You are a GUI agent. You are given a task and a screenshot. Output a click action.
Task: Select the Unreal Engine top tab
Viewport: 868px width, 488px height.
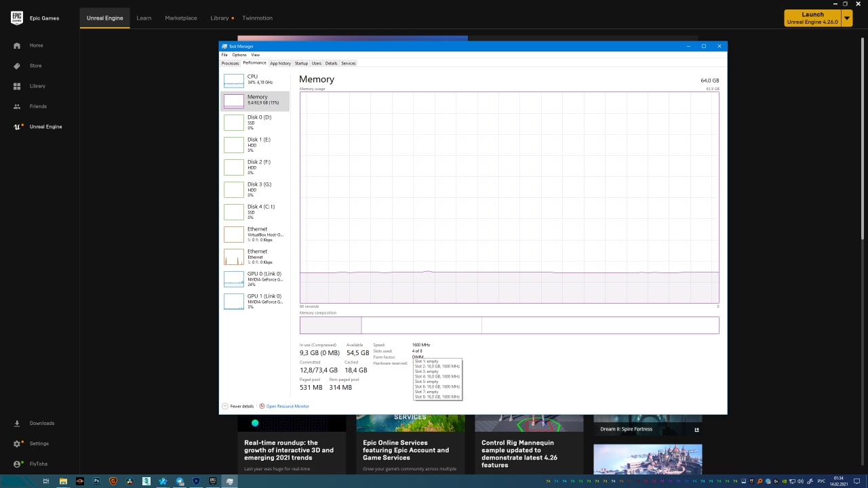click(x=105, y=18)
